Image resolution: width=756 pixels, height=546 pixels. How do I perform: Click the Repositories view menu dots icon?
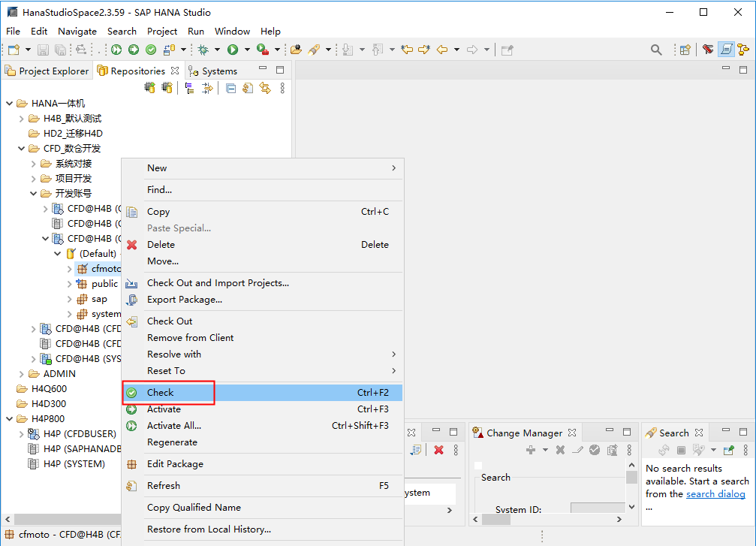(282, 89)
